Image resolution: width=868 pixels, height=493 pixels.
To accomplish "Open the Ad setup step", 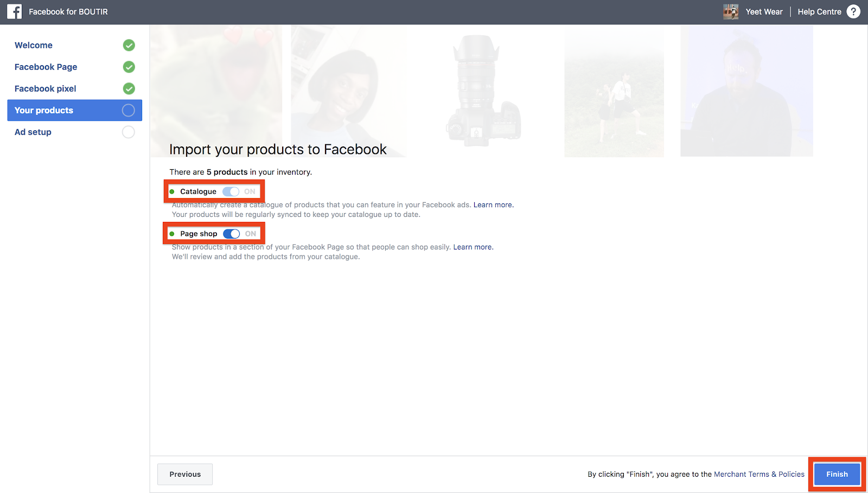I will click(x=33, y=132).
